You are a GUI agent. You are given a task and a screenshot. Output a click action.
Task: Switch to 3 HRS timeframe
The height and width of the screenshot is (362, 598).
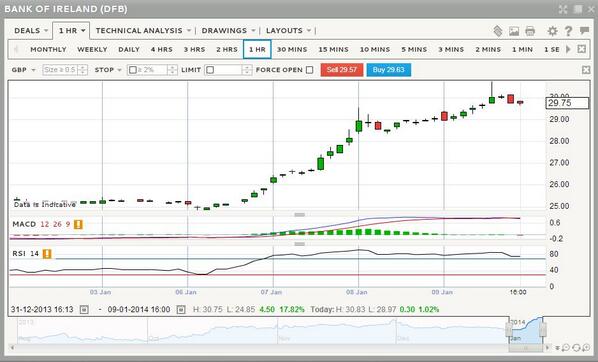pyautogui.click(x=194, y=49)
